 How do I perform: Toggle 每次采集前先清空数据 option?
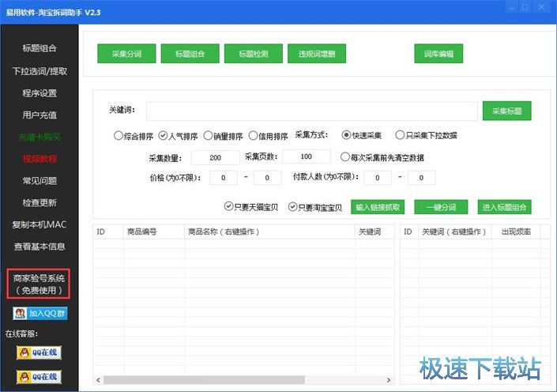coord(345,157)
